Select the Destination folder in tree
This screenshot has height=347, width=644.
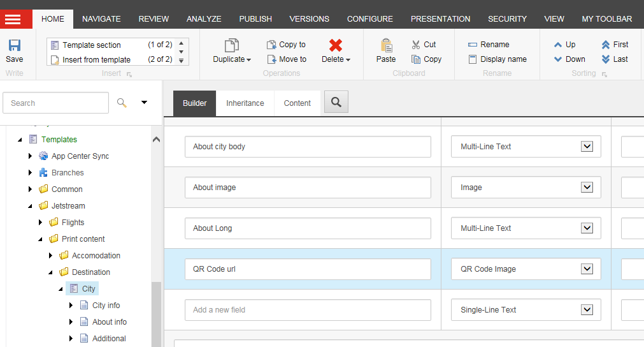[x=90, y=272]
